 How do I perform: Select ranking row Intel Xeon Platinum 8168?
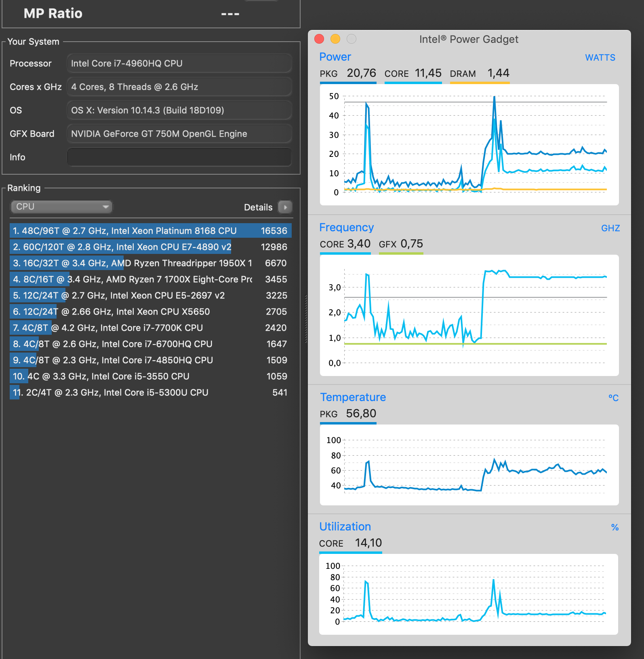click(151, 230)
